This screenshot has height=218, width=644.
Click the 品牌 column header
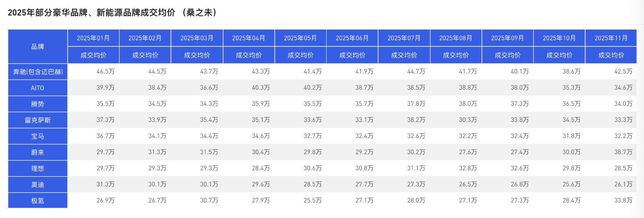[x=38, y=46]
